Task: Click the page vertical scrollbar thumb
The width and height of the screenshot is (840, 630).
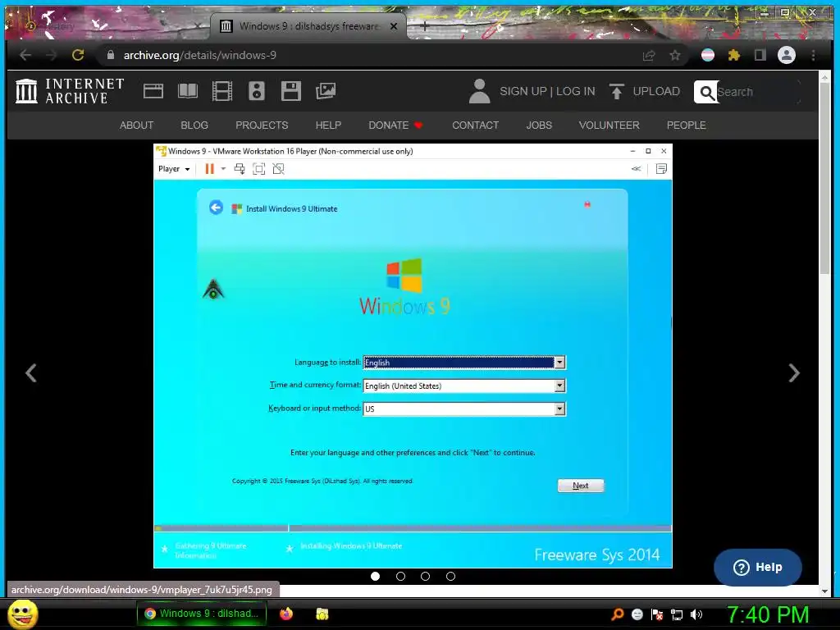Action: [x=824, y=177]
